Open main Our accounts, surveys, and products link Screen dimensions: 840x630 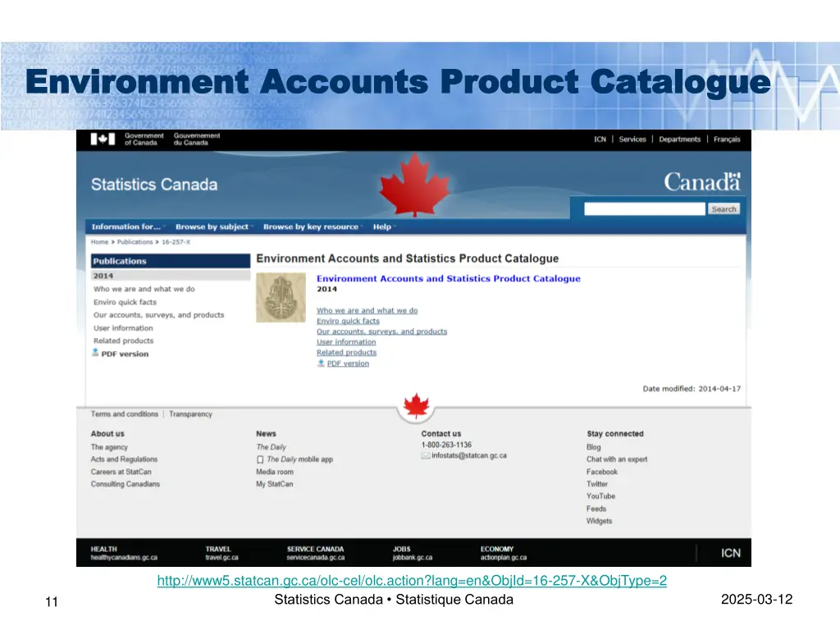pyautogui.click(x=381, y=331)
